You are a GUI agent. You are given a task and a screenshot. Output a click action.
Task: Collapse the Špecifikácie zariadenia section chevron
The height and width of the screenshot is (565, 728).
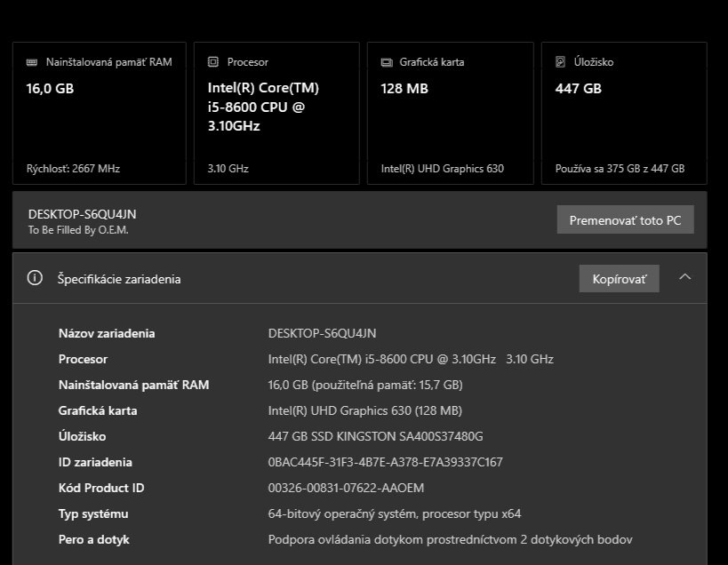tap(684, 277)
